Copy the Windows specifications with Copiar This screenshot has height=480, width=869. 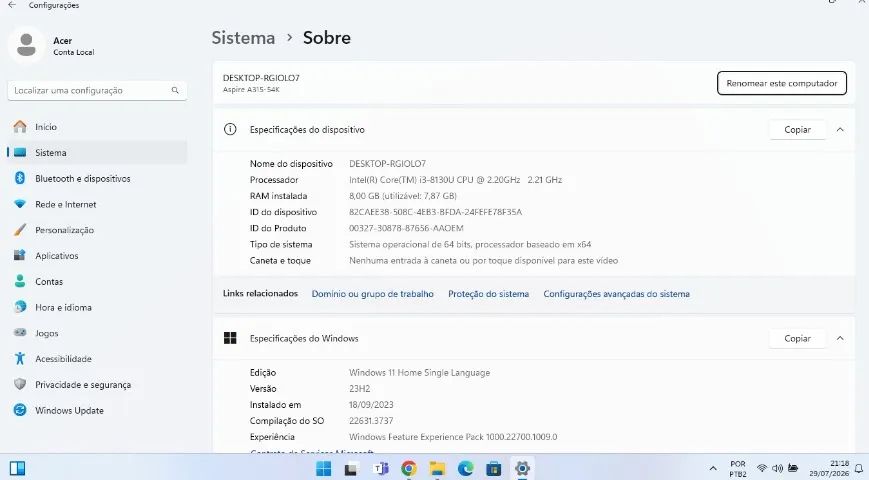798,338
